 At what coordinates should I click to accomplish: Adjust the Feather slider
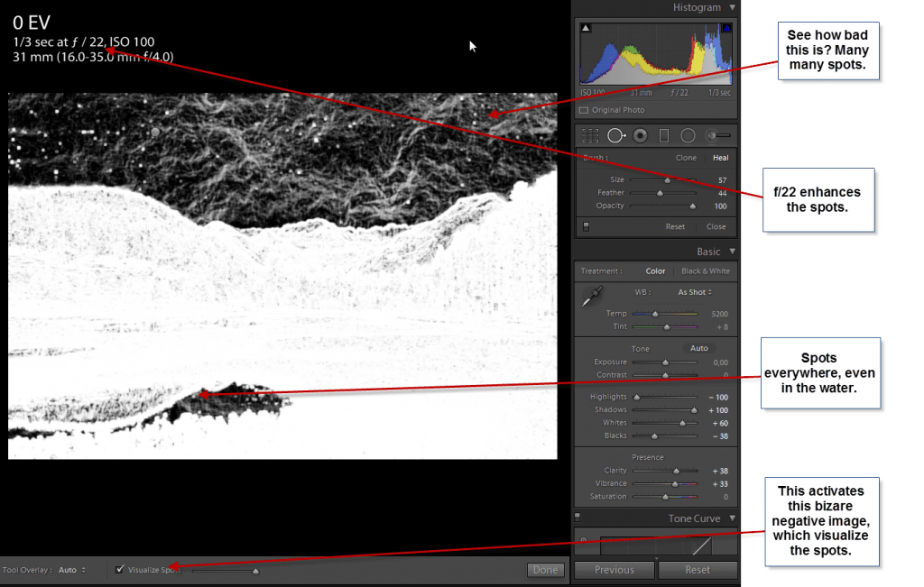coord(660,193)
